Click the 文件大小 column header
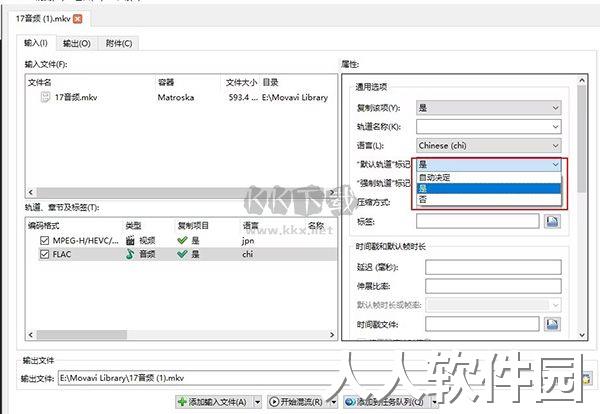This screenshot has width=600, height=414. point(241,82)
